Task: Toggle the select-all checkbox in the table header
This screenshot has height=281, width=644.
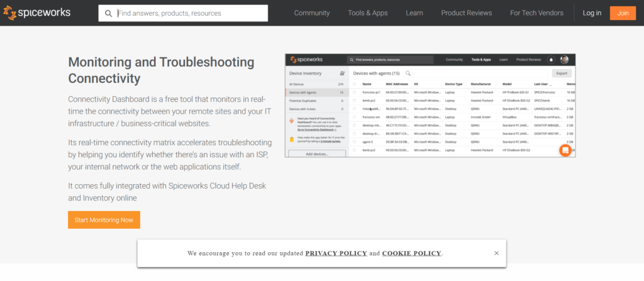Action: pos(355,84)
